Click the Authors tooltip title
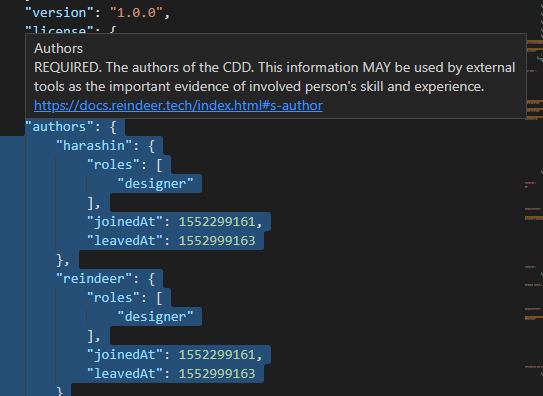This screenshot has width=543, height=396. point(59,48)
